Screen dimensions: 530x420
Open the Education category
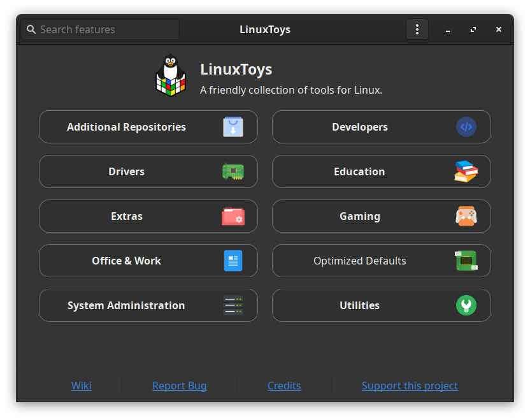(x=360, y=171)
